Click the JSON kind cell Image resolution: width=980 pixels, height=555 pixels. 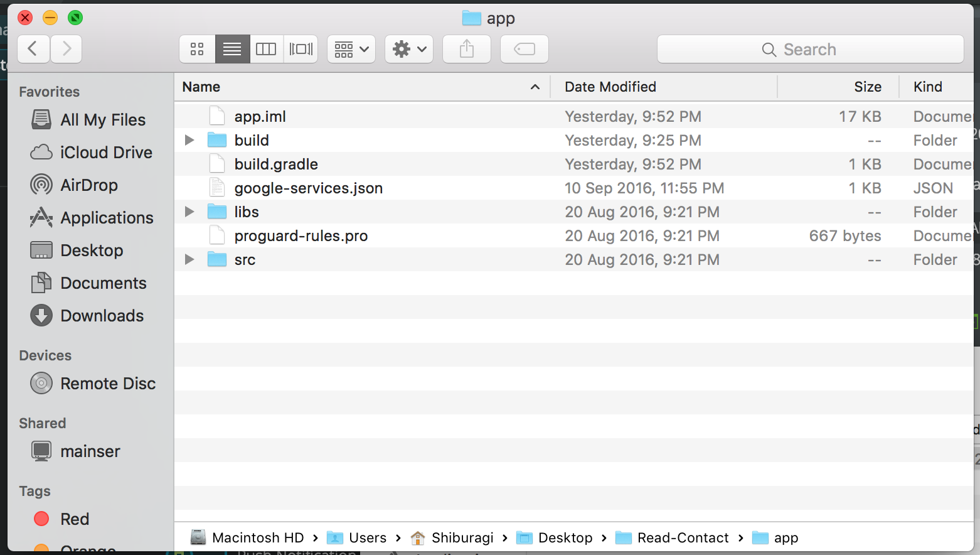pyautogui.click(x=933, y=188)
